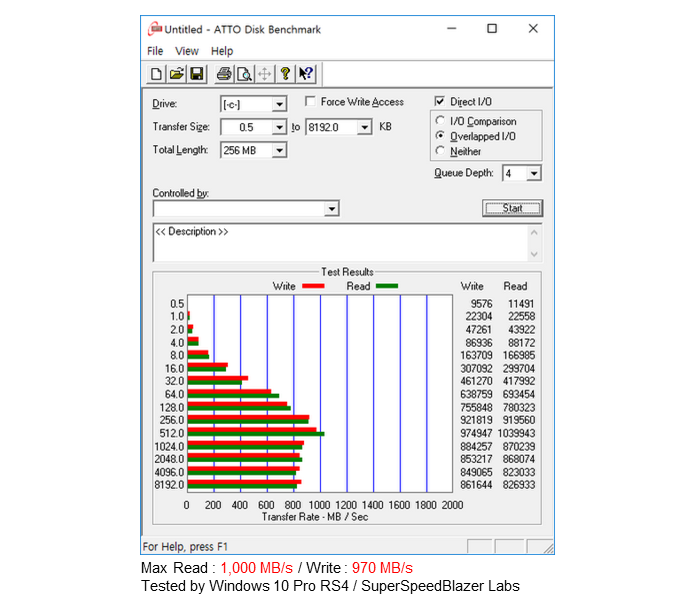
Task: Close the ATTO Disk Benchmark window
Action: (x=533, y=29)
